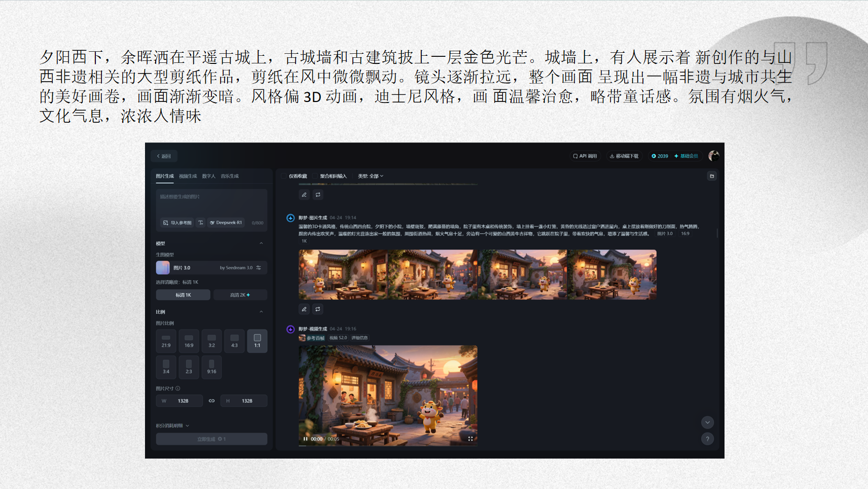Click the 导入参考图 import reference image button
The height and width of the screenshot is (489, 868).
click(177, 223)
